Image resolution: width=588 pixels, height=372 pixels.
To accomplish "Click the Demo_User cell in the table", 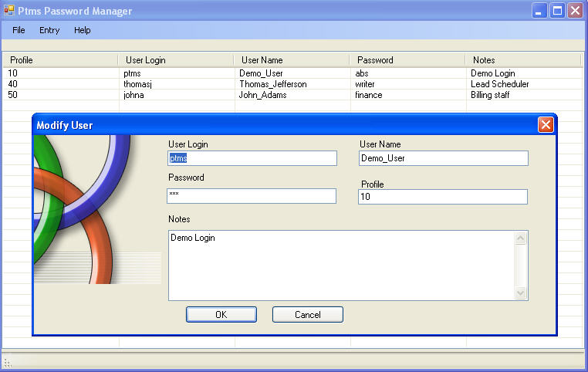I will coord(261,73).
